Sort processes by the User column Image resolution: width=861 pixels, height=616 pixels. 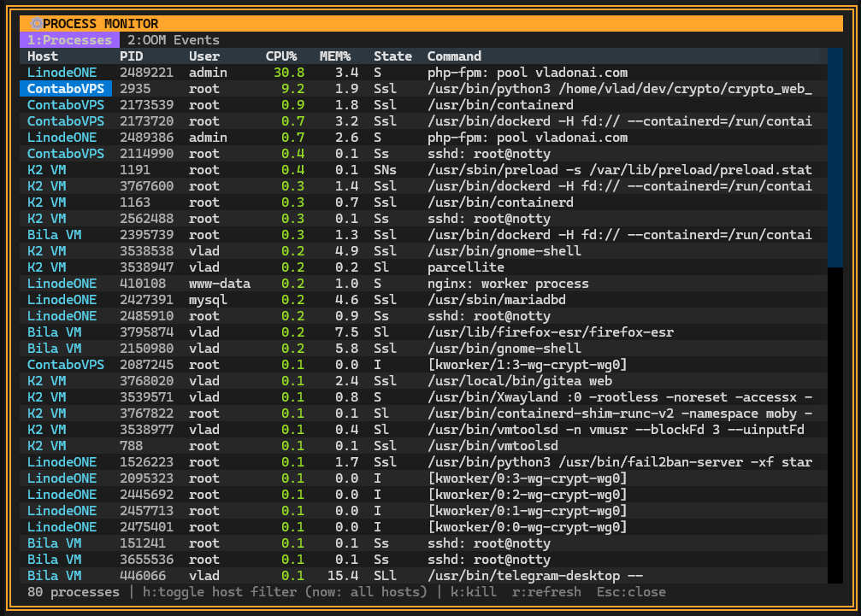tap(202, 56)
